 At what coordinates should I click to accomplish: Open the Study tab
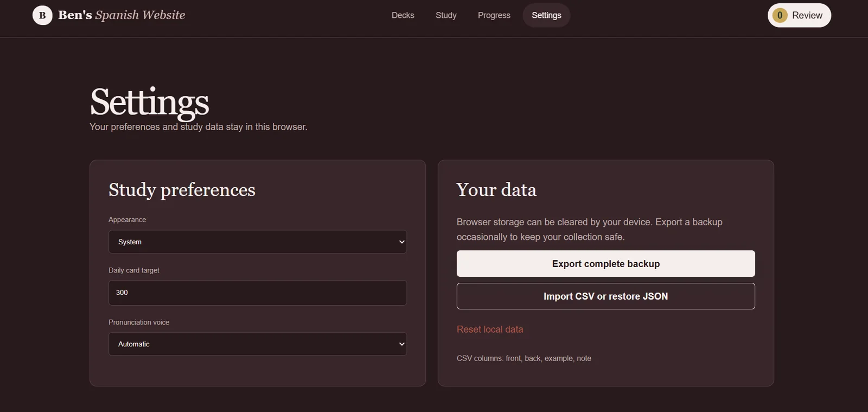click(x=446, y=15)
